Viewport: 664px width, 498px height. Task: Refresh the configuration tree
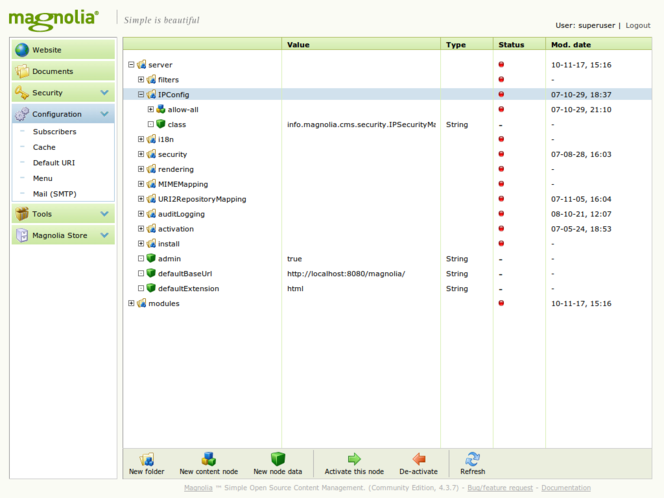click(x=473, y=459)
